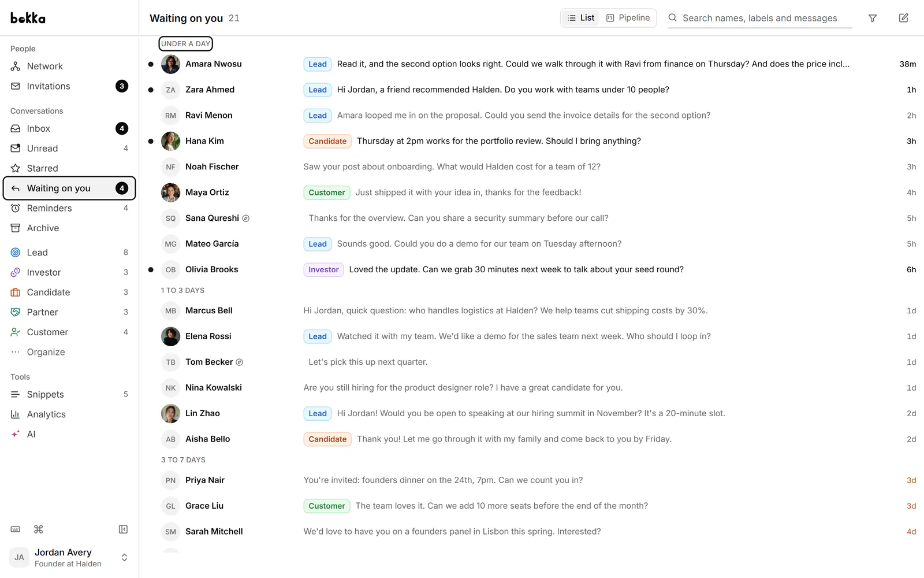Open the Inbox folder

(69, 128)
